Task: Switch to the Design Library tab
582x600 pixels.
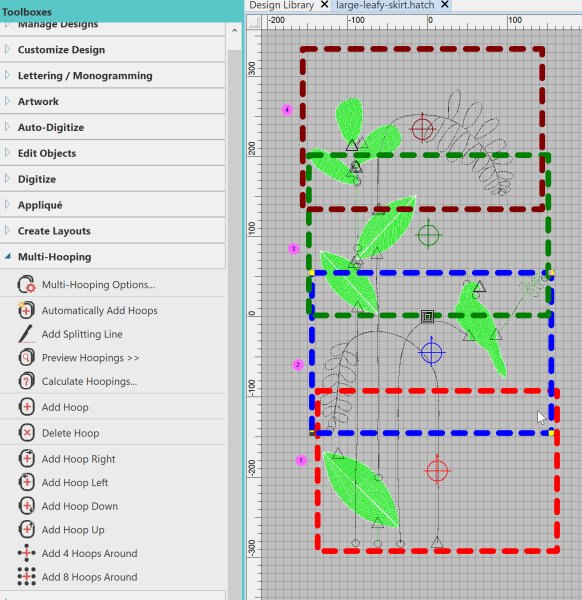Action: pyautogui.click(x=282, y=5)
